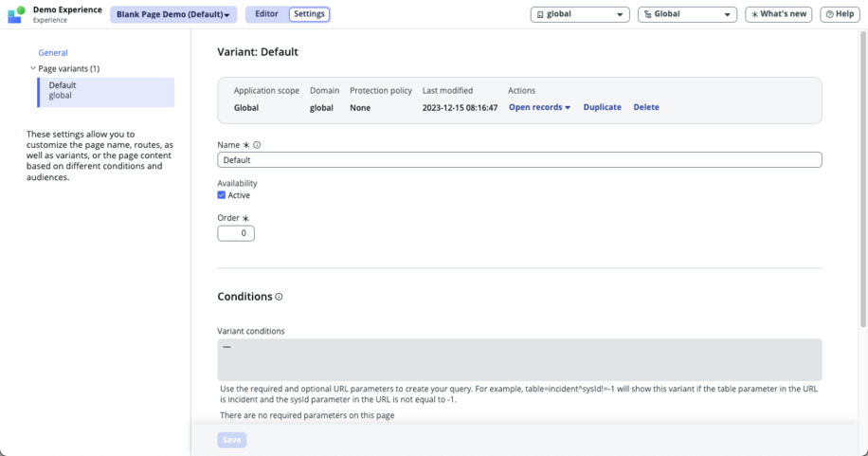Screen dimensions: 868x456
Task: Click the Order number field
Action: [236, 233]
